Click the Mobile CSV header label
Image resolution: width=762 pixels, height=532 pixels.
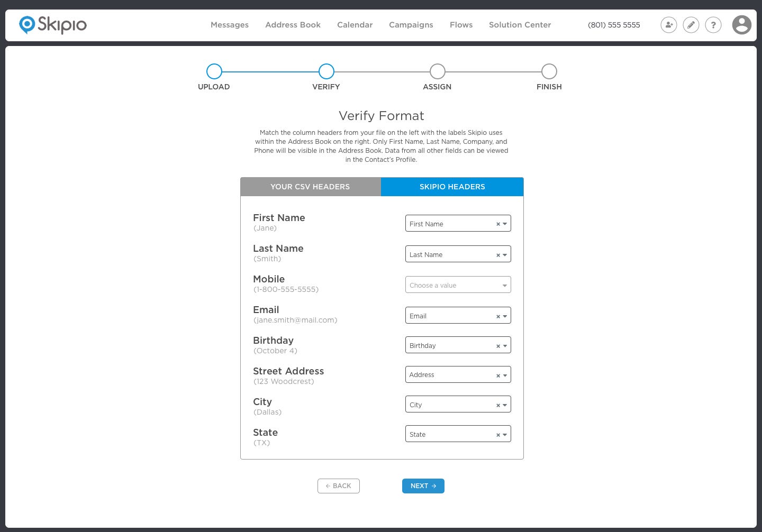pyautogui.click(x=269, y=279)
